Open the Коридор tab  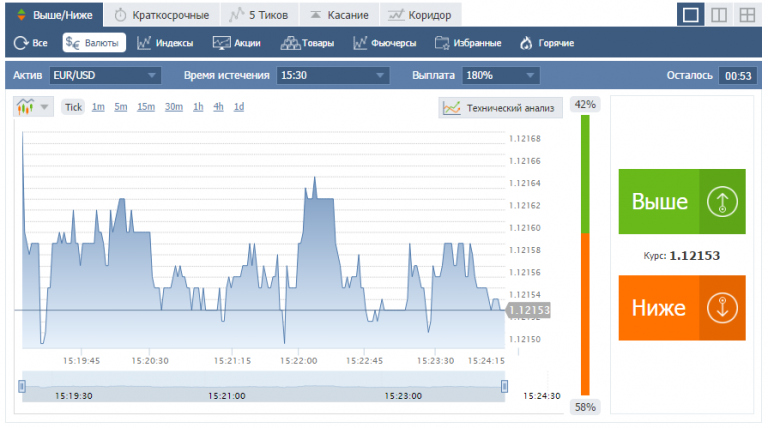(x=420, y=15)
